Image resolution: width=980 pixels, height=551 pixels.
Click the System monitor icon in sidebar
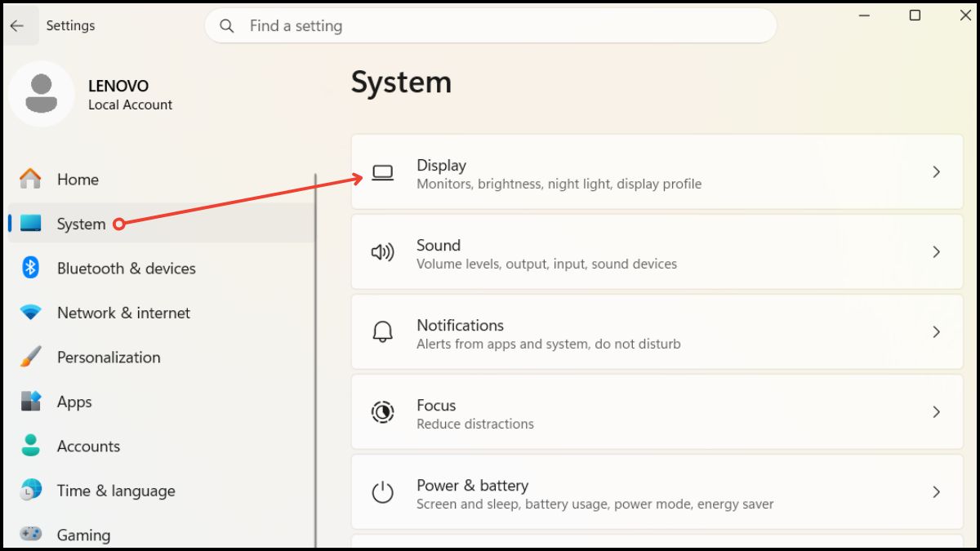31,224
